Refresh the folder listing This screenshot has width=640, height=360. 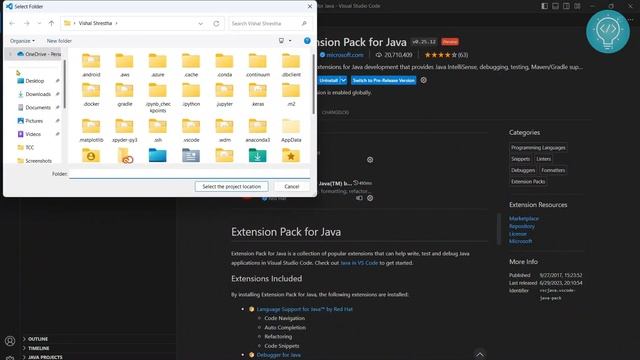(x=216, y=23)
